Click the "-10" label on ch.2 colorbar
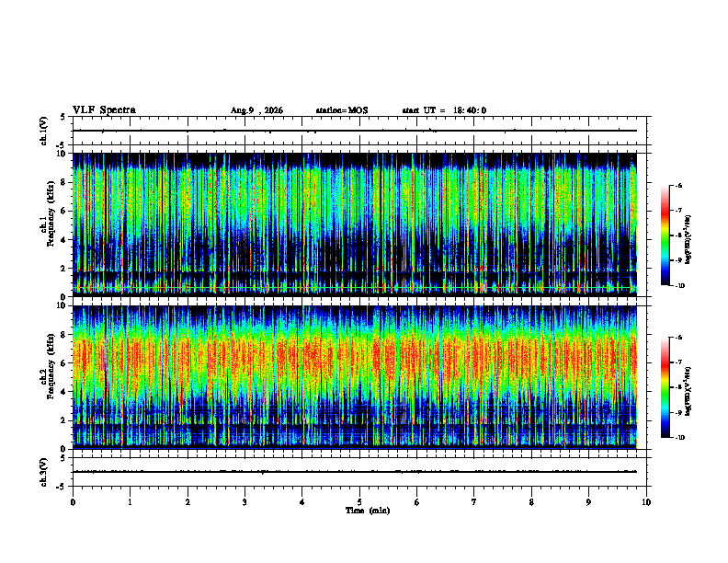The height and width of the screenshot is (563, 728). pyautogui.click(x=679, y=438)
